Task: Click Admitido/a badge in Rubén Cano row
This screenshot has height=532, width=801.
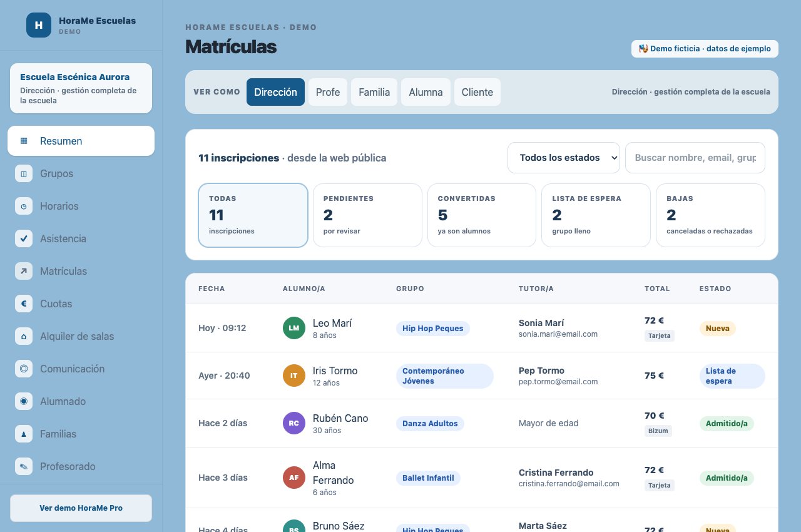Action: pos(727,424)
